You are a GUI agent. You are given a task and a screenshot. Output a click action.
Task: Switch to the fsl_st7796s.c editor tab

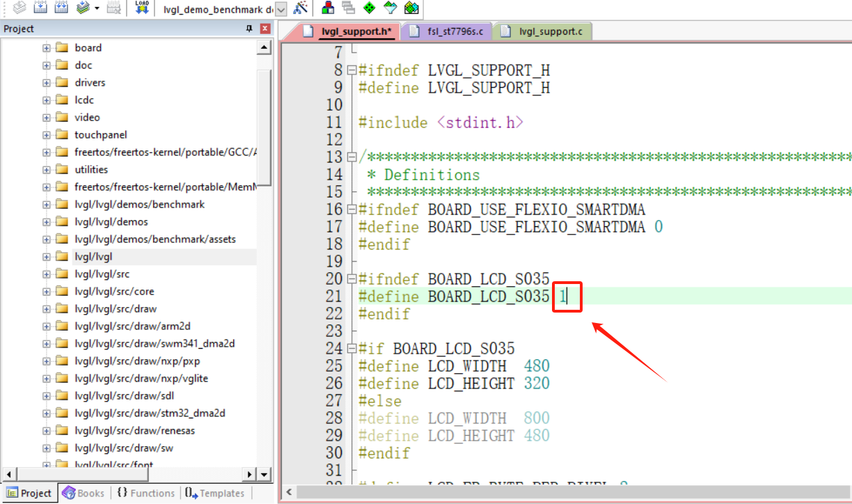[x=448, y=31]
